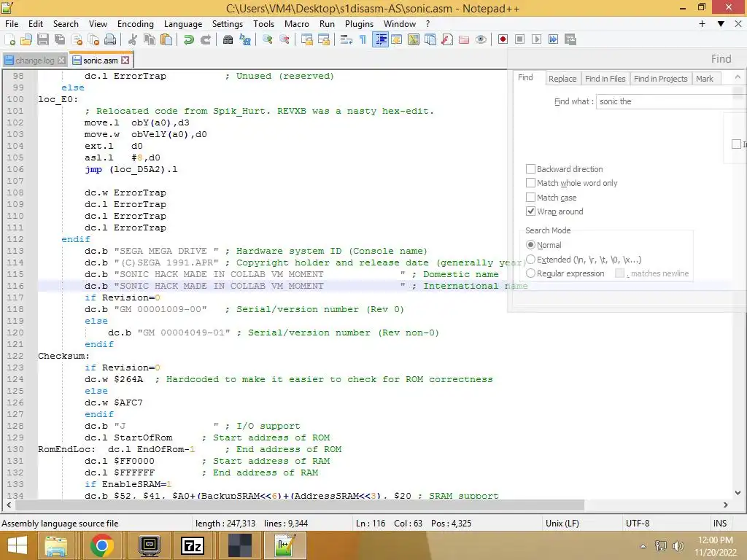The width and height of the screenshot is (747, 560).
Task: Collapse the Find panel with the caret
Action: point(738,77)
